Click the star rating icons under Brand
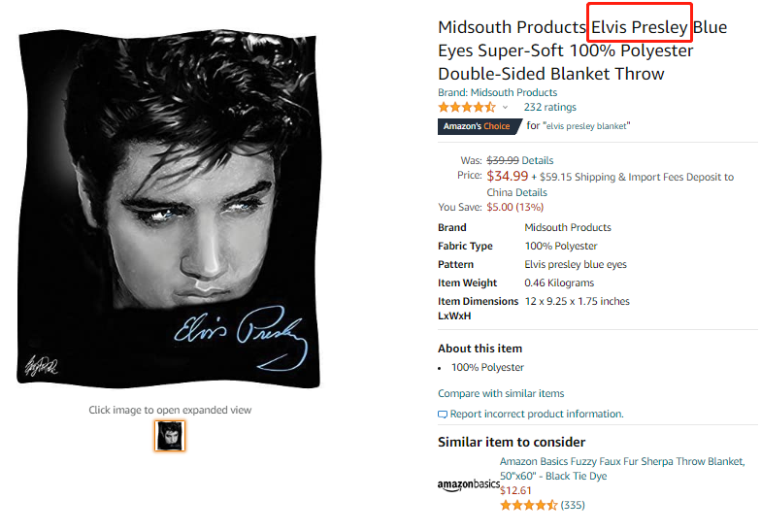Screen dimensions: 761x532 [467, 107]
